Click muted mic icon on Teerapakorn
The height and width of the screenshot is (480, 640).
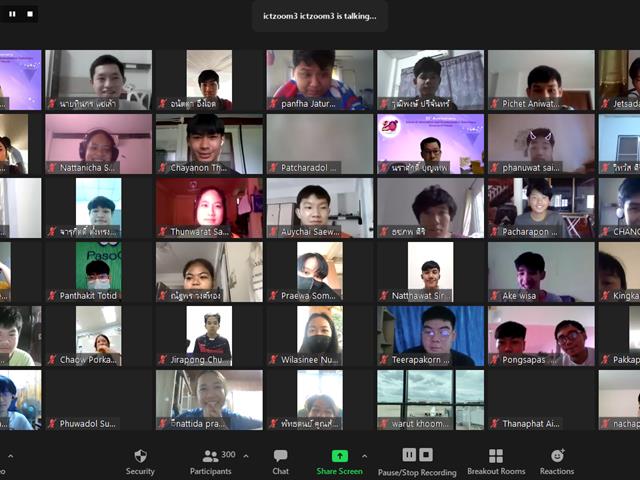[384, 360]
